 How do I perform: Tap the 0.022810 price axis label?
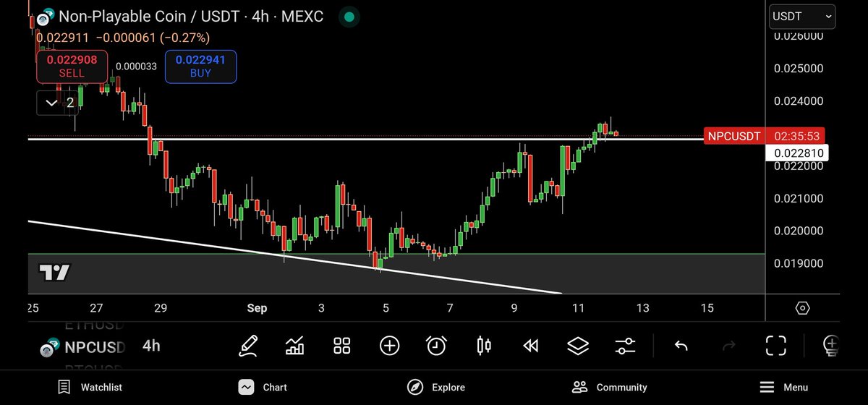click(x=796, y=153)
